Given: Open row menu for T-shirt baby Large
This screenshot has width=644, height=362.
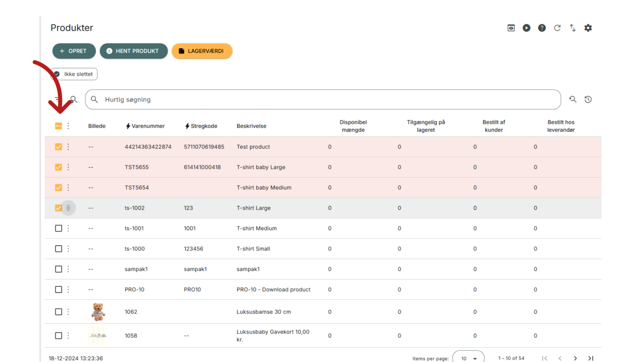Looking at the screenshot, I should pos(68,167).
